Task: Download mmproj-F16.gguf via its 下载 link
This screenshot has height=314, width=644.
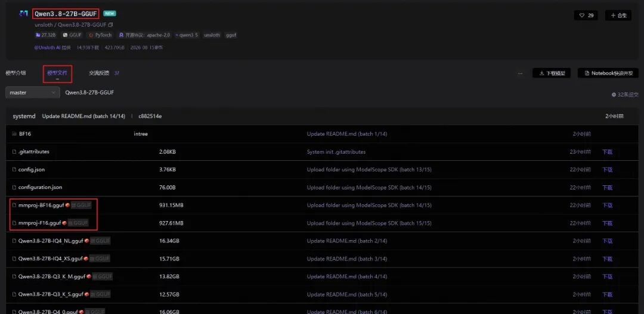Action: tap(607, 223)
